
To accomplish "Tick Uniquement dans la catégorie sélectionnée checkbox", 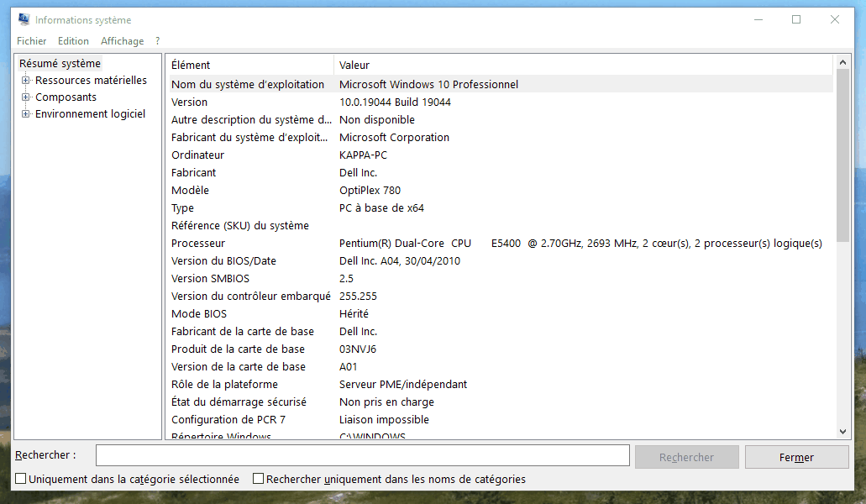I will (x=20, y=479).
